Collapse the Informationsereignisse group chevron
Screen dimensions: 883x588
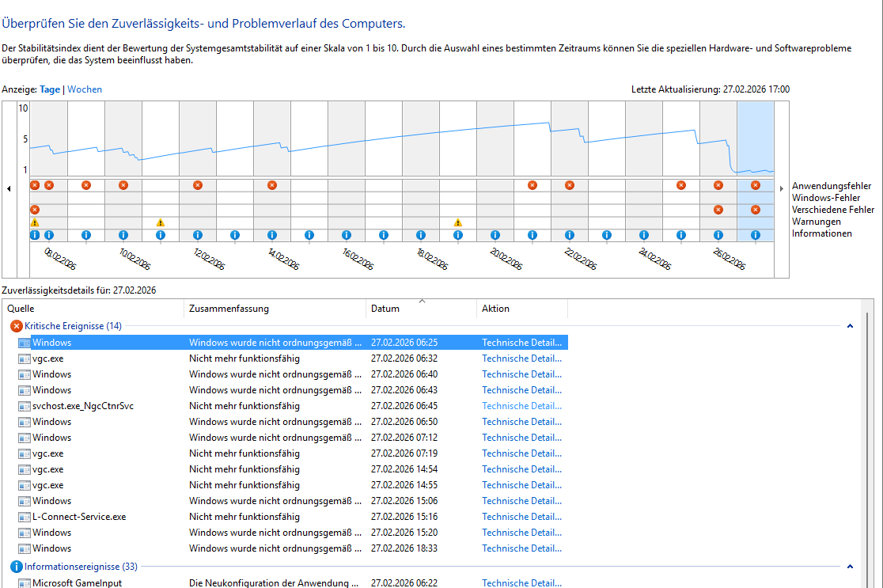point(850,567)
